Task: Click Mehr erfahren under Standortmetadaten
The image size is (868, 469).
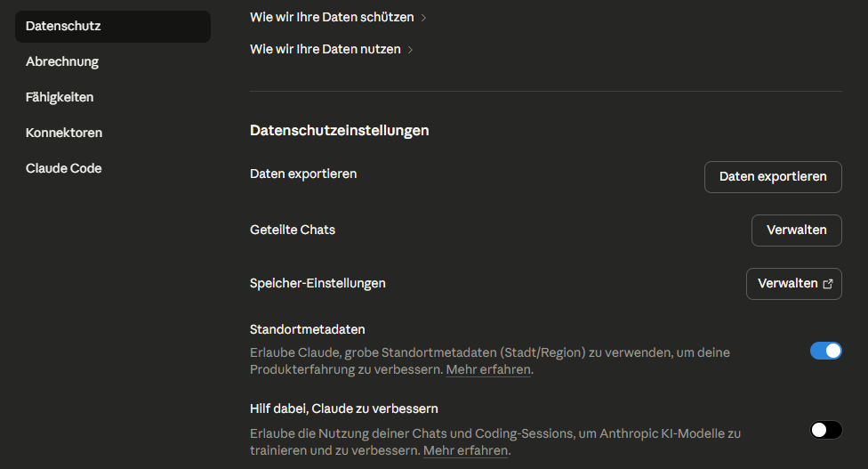Action: pyautogui.click(x=488, y=369)
